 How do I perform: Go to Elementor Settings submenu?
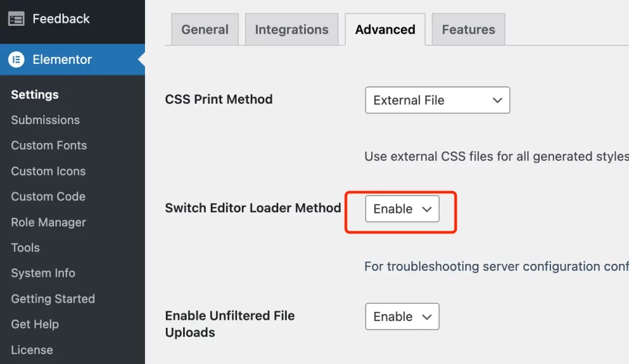(34, 95)
